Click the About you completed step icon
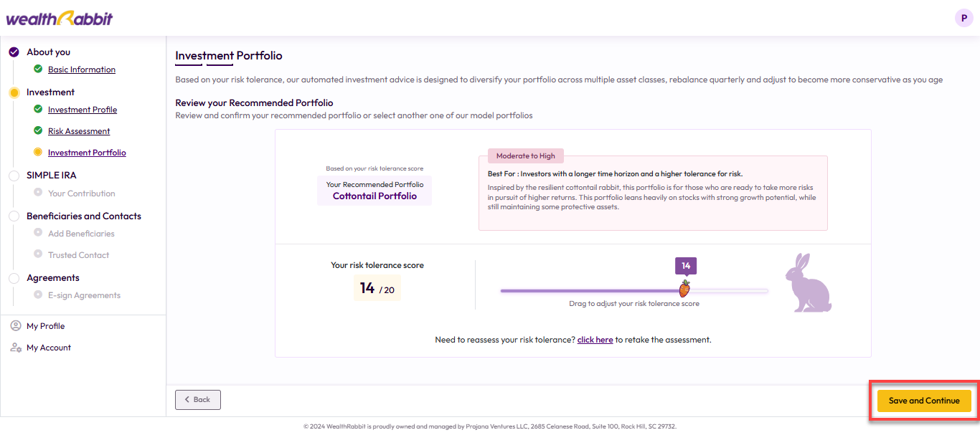The height and width of the screenshot is (435, 980). click(x=14, y=52)
